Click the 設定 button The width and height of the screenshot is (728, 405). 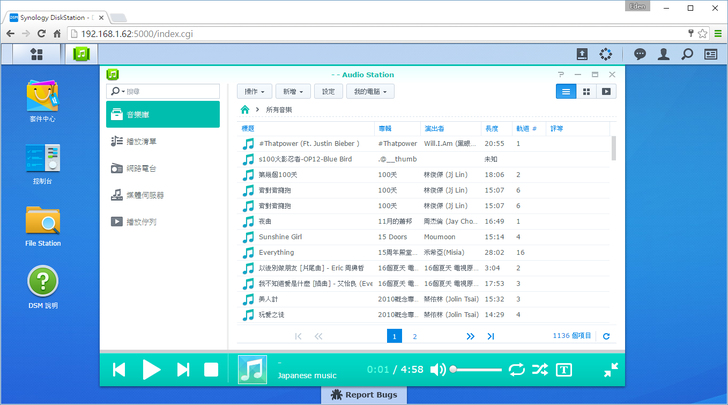[328, 91]
